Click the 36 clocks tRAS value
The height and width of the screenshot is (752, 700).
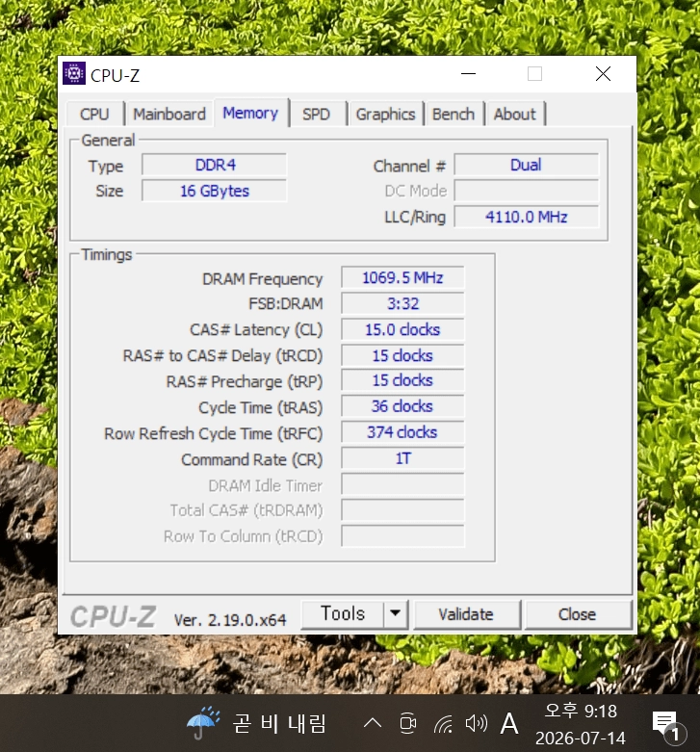(402, 406)
